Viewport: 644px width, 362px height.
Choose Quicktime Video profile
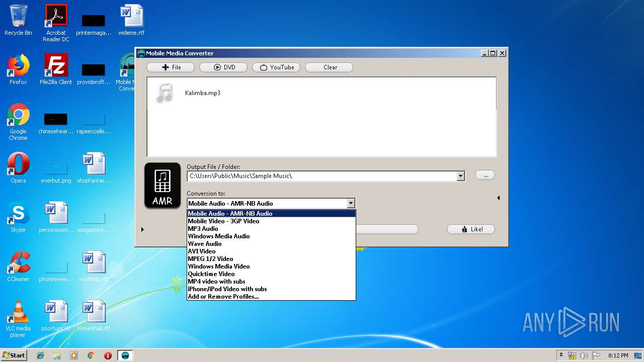tap(271, 274)
